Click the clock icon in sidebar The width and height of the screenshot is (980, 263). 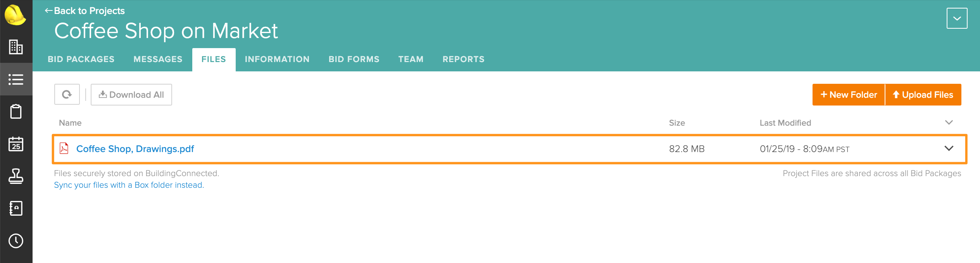point(16,241)
